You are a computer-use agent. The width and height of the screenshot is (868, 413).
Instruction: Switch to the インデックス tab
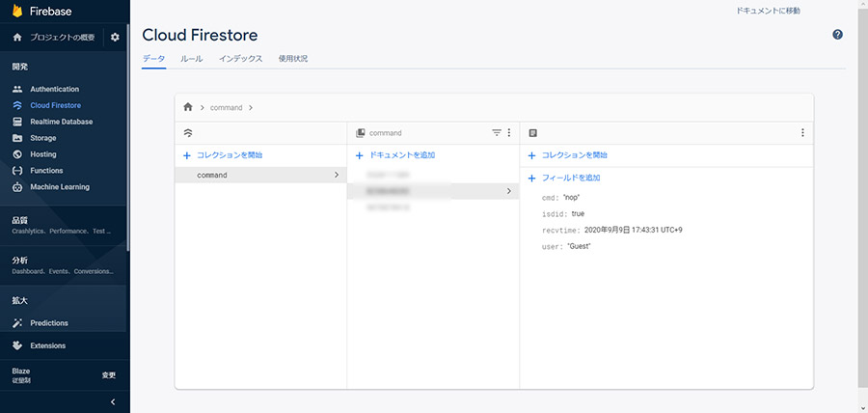[240, 59]
